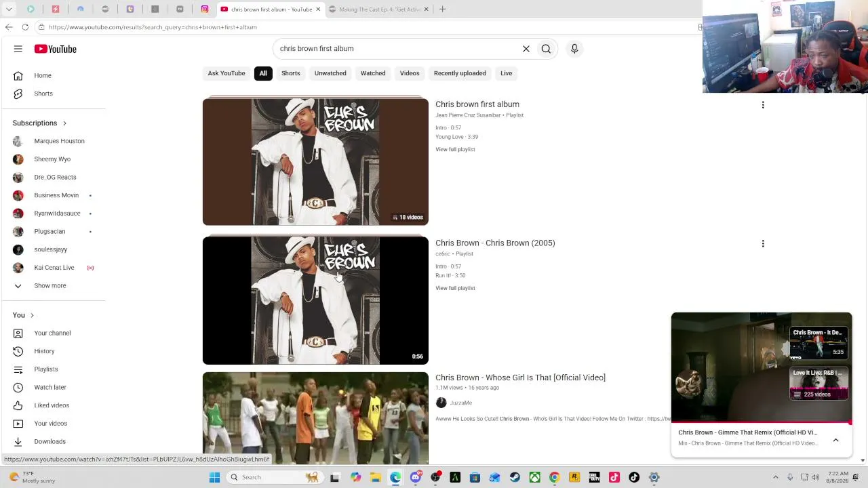The width and height of the screenshot is (868, 488).
Task: Select the Videos filter chip
Action: (x=410, y=73)
